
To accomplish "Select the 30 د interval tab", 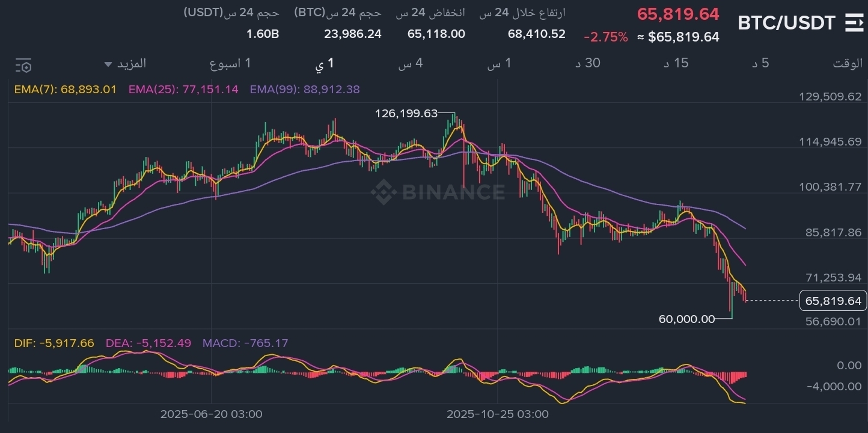I will (588, 63).
